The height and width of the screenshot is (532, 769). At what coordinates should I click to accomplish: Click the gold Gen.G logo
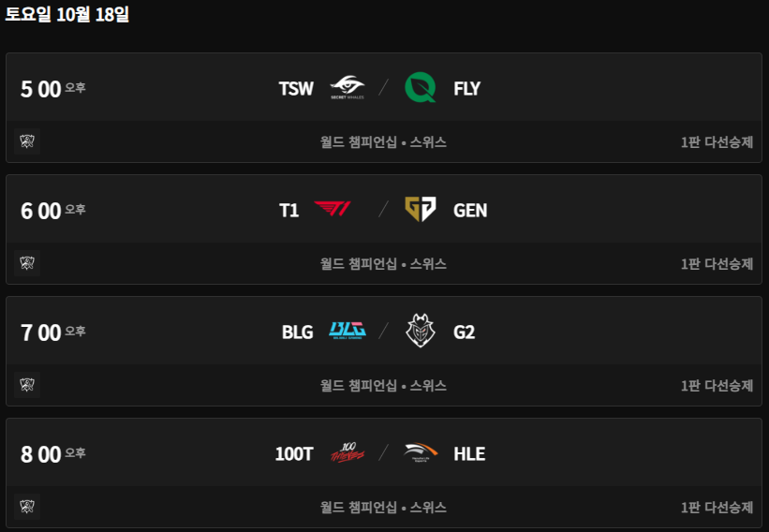coord(420,210)
